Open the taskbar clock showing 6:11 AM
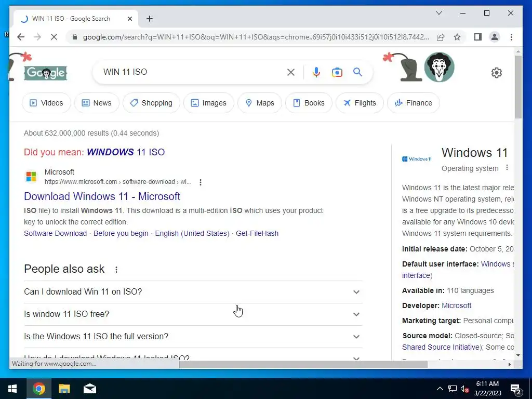This screenshot has height=399, width=532. pyautogui.click(x=487, y=389)
